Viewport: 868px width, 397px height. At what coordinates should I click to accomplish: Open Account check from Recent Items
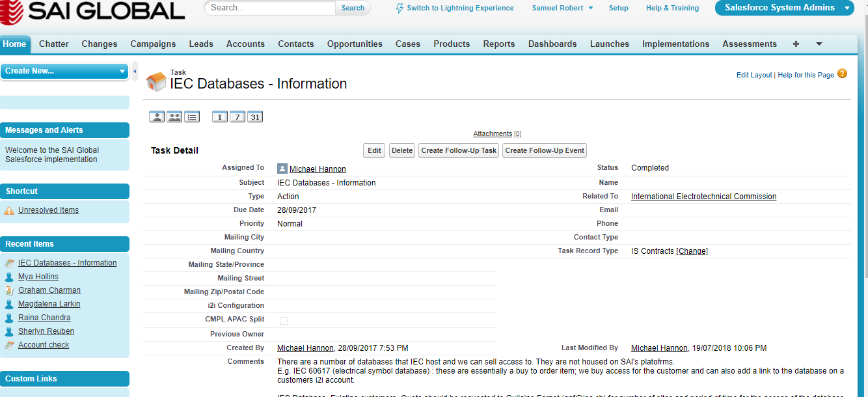[x=44, y=345]
